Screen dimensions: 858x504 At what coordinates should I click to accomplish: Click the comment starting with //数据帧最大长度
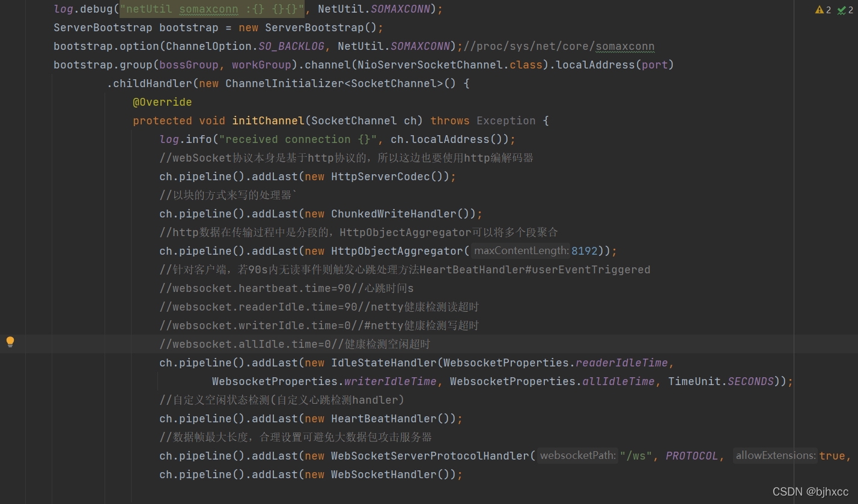pyautogui.click(x=296, y=437)
